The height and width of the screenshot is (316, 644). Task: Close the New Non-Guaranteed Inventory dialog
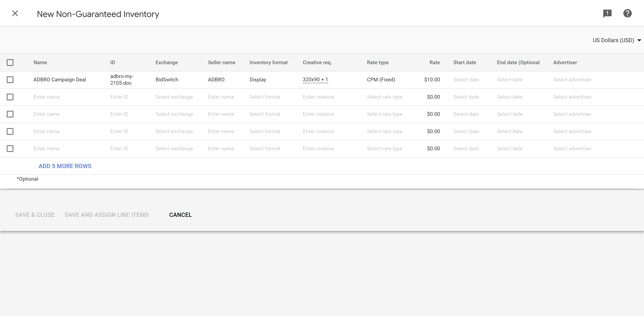[15, 13]
